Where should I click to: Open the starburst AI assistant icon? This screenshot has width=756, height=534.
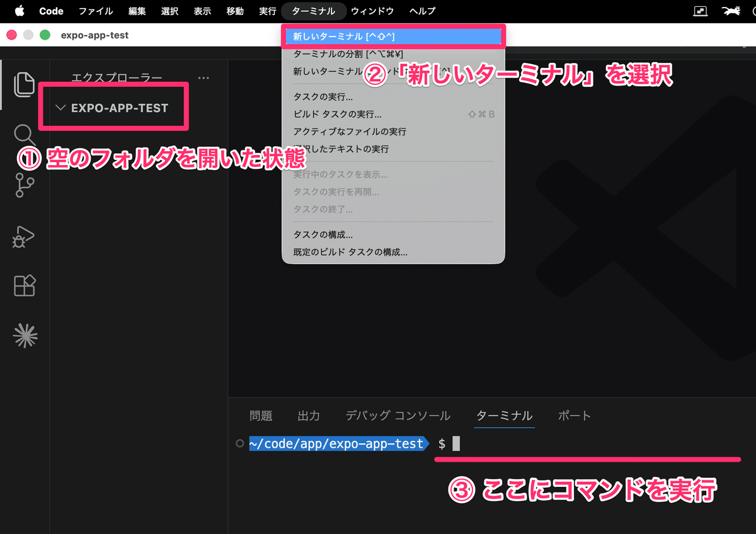point(25,336)
